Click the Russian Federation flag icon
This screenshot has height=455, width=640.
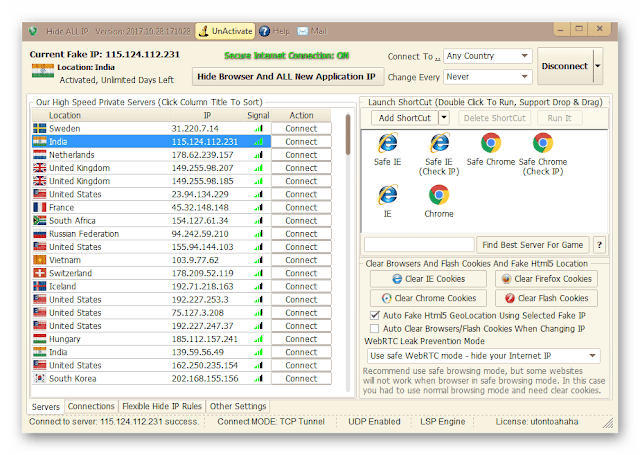click(40, 234)
